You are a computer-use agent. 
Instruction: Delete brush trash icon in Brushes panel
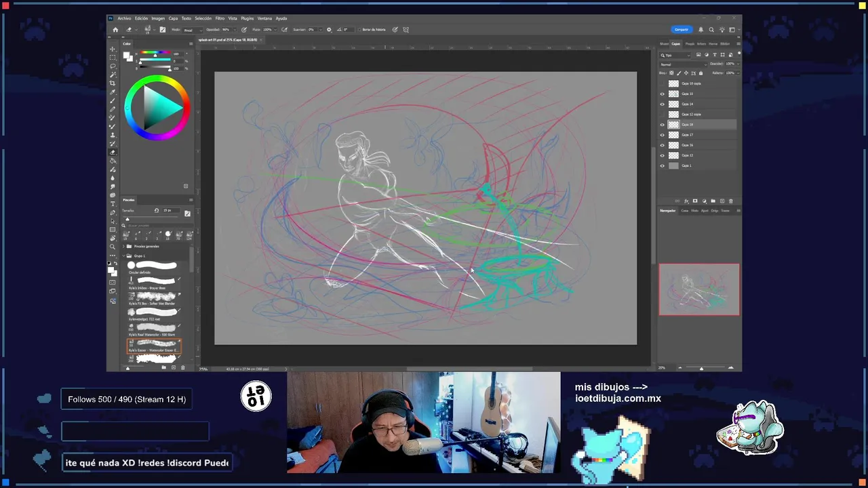[182, 367]
